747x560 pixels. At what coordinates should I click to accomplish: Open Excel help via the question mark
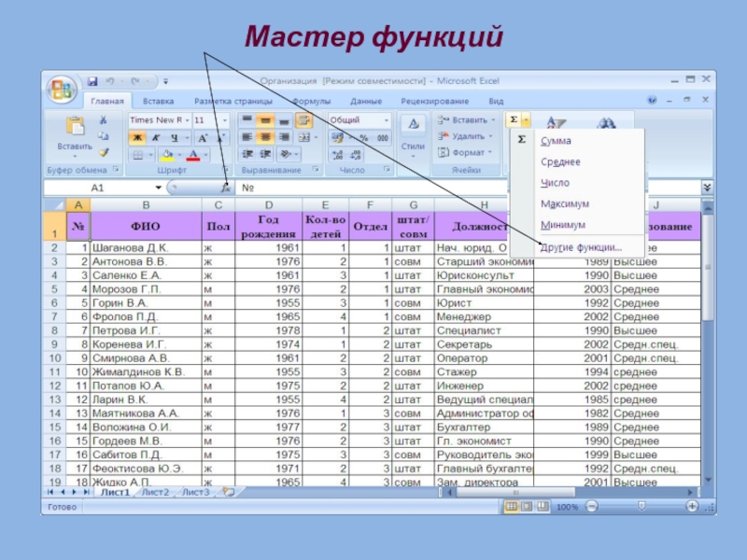tap(652, 100)
